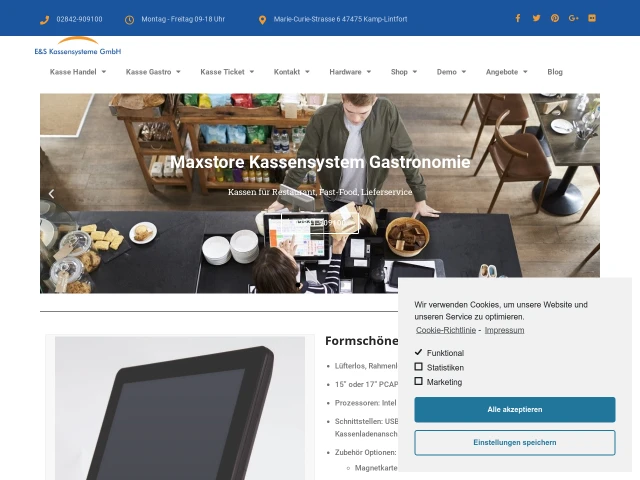The image size is (640, 480).
Task: Open the Impressum link
Action: 504,330
